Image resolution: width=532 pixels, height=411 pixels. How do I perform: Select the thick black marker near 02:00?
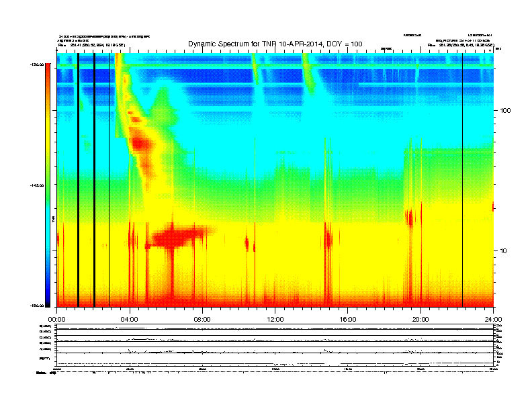coord(94,180)
